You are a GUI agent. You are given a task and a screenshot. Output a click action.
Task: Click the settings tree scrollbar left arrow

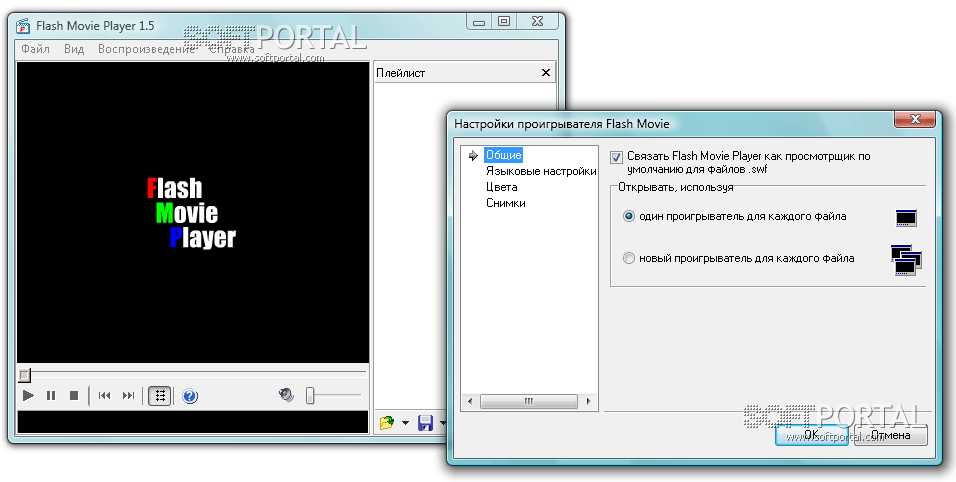(469, 402)
